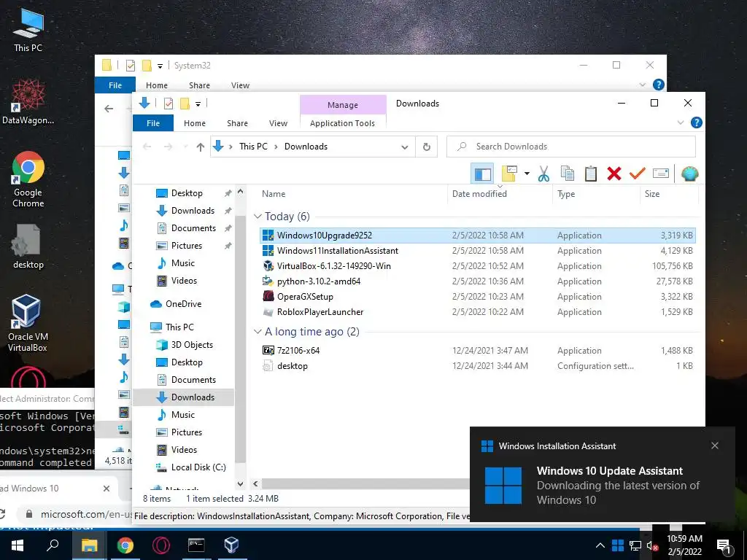Sort files by the Name column header
747x560 pixels.
coord(274,194)
